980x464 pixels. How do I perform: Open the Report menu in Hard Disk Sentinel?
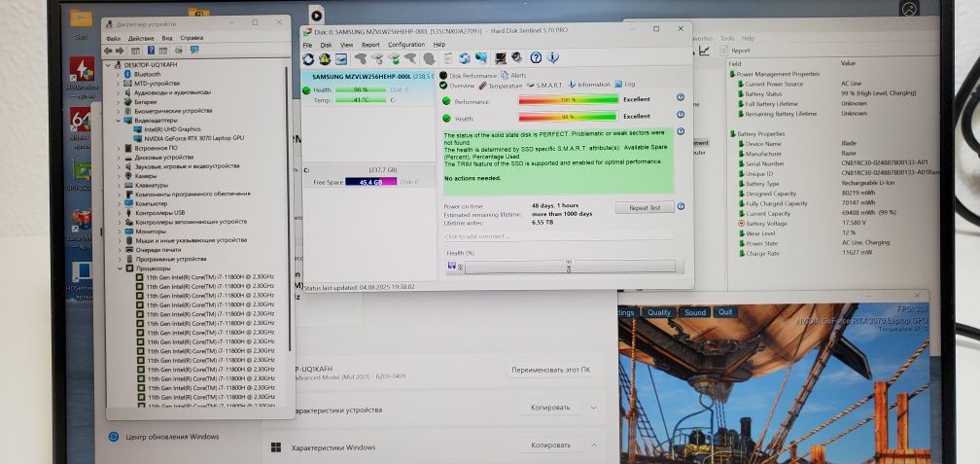pos(370,45)
